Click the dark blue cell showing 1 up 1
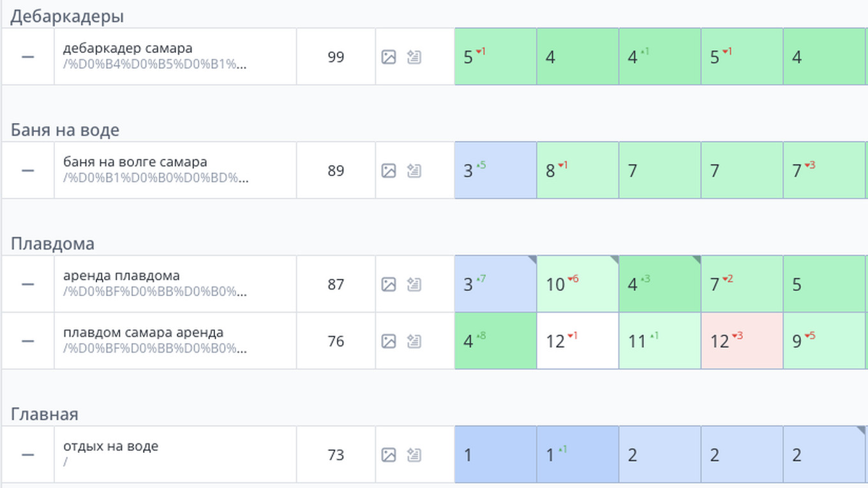 (578, 455)
